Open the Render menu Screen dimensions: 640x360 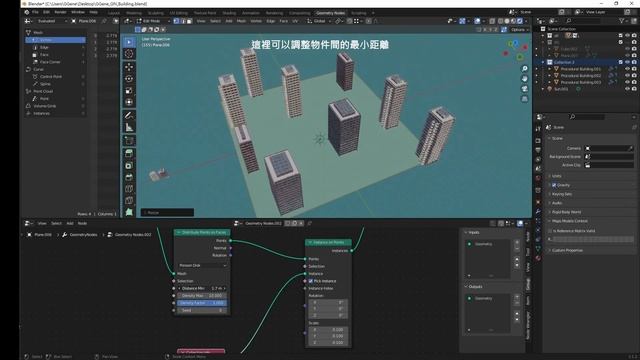click(x=60, y=12)
